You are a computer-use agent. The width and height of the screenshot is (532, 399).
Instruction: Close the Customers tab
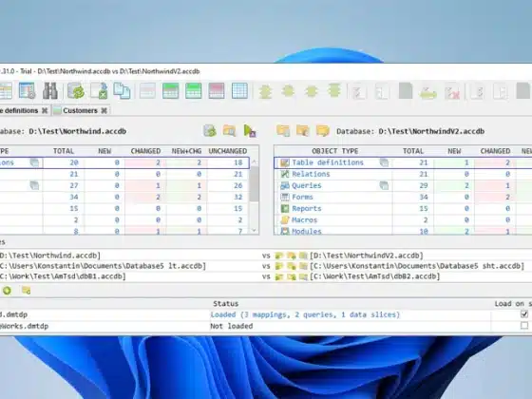point(104,110)
